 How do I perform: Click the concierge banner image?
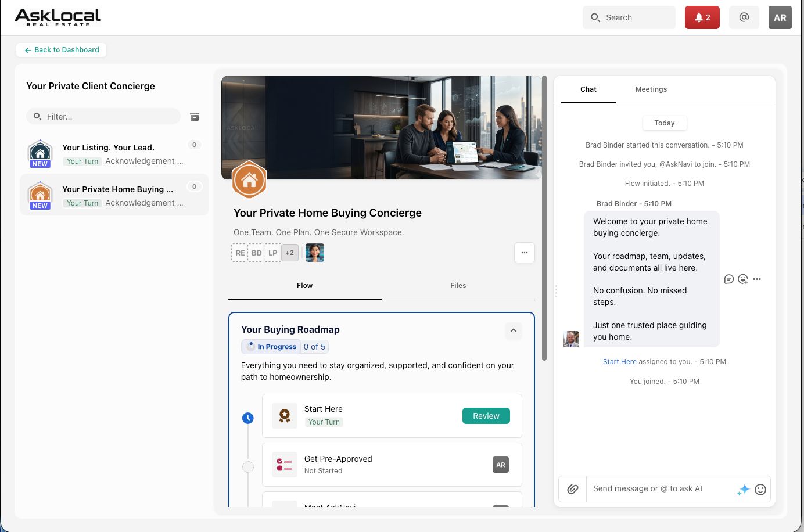click(382, 127)
